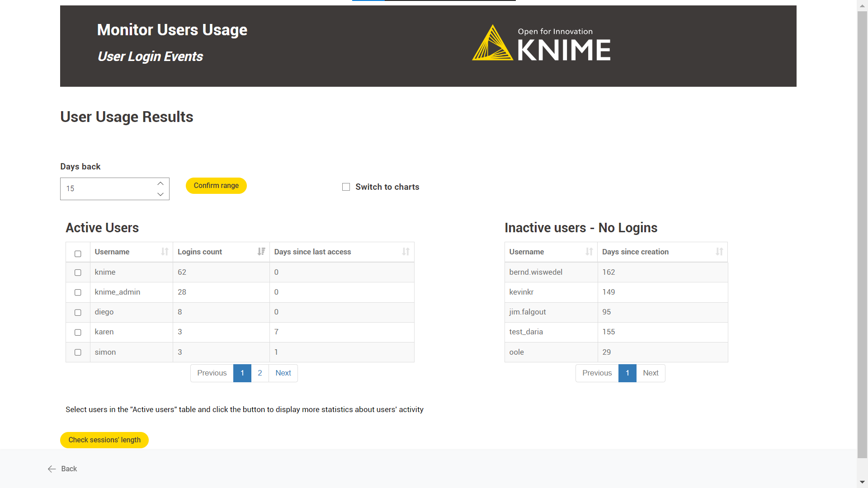Click the Monitor Users Usage title
Viewport: 868px width, 488px height.
click(172, 30)
